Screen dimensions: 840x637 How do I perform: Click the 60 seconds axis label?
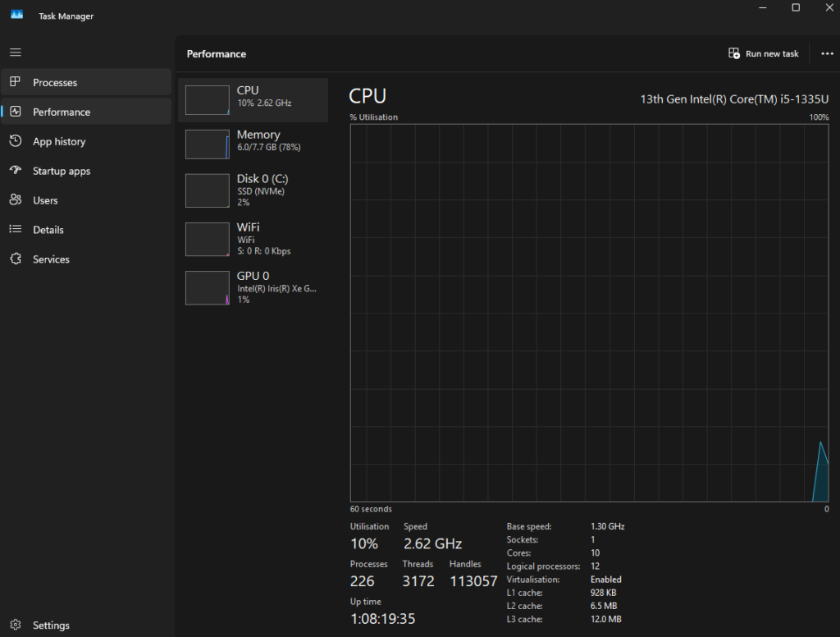371,509
